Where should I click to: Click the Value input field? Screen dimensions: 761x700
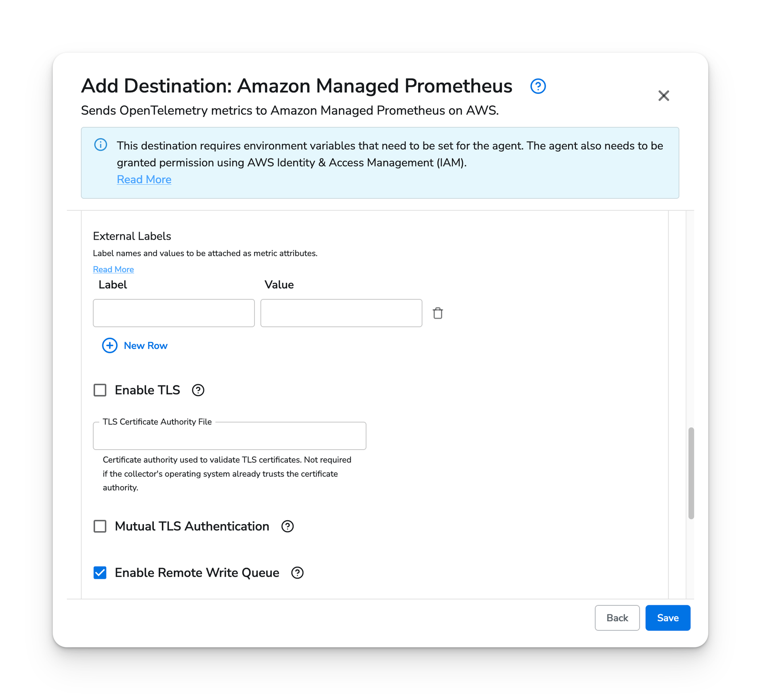(x=341, y=313)
